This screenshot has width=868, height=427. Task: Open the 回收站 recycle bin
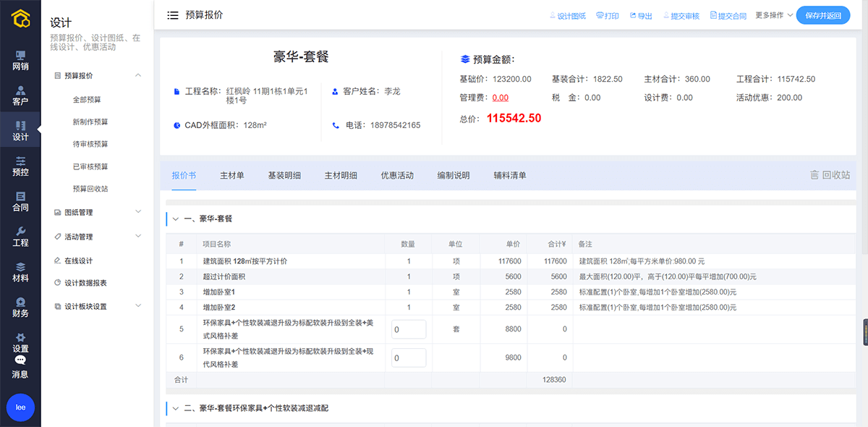point(830,175)
